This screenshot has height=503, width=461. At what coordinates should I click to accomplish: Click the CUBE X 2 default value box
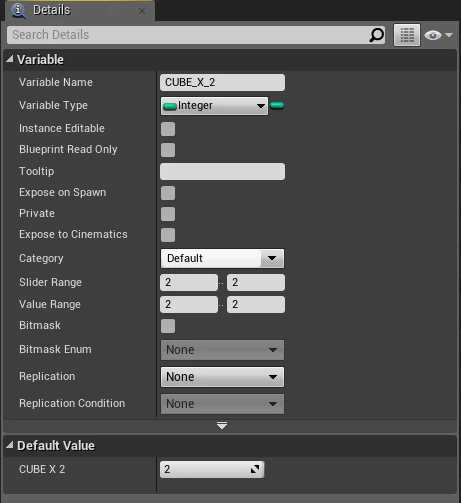[x=212, y=469]
